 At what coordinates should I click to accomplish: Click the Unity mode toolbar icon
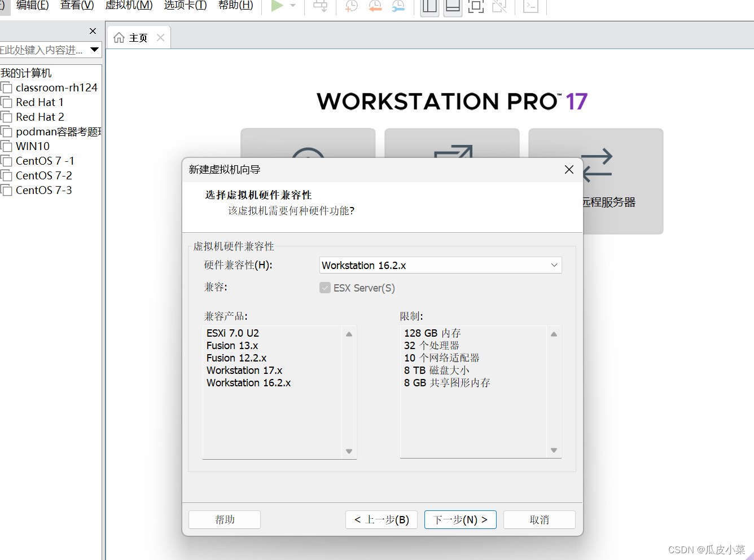(499, 6)
